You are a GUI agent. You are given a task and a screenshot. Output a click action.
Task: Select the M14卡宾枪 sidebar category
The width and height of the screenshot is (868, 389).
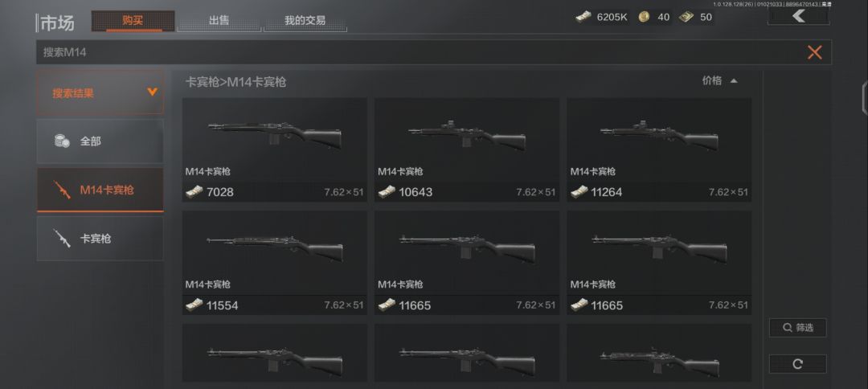[100, 190]
